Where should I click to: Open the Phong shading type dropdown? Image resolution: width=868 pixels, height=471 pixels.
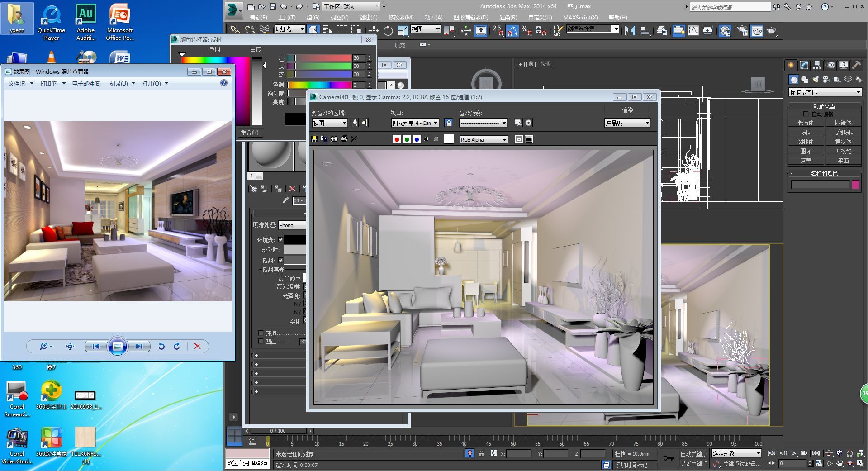pyautogui.click(x=292, y=225)
